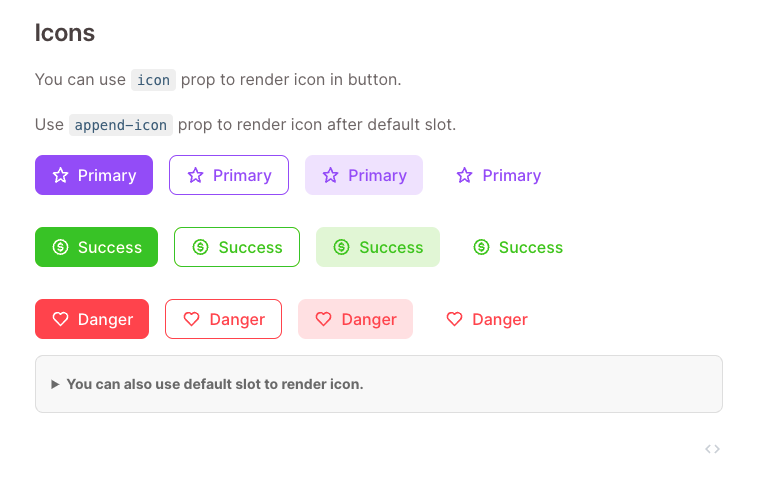Click heart icon in text-only Danger button

pos(454,319)
